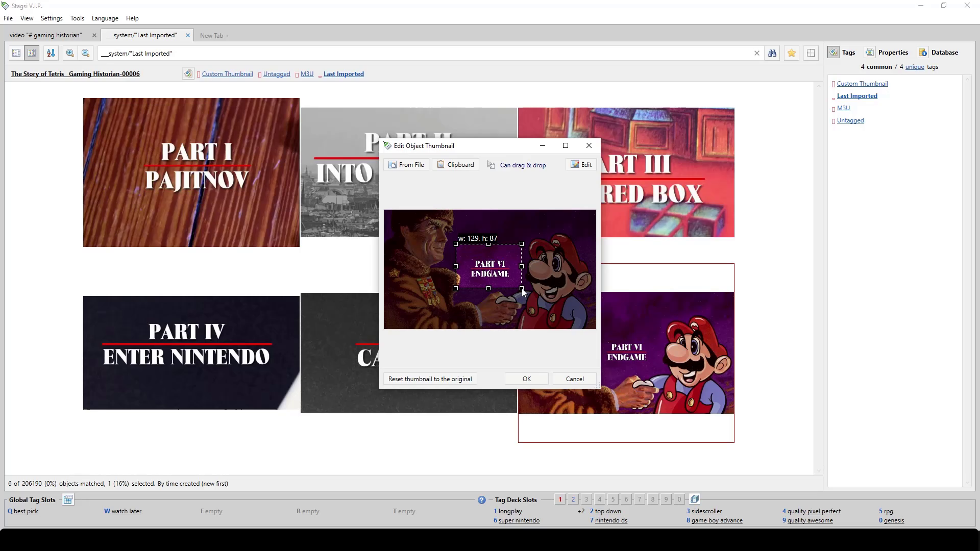
Task: Open the Help menu
Action: point(132,18)
